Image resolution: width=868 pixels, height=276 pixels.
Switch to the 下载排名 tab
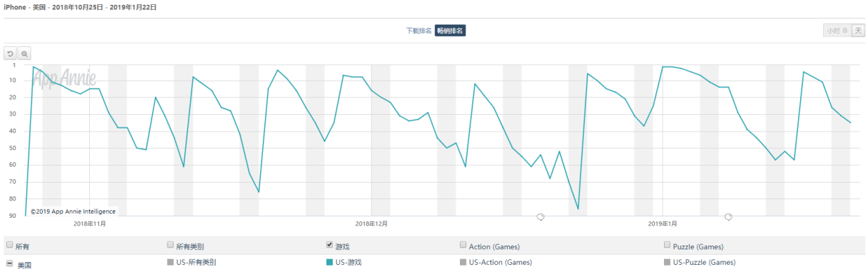[418, 30]
